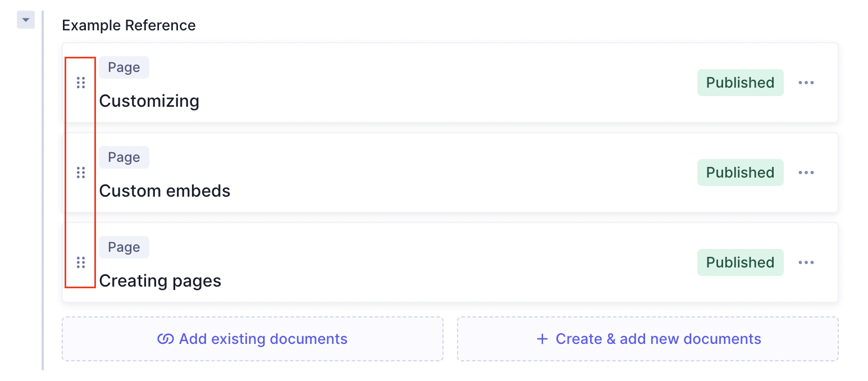Click the Published badge on Creating pages
The height and width of the screenshot is (381, 868).
click(x=740, y=262)
